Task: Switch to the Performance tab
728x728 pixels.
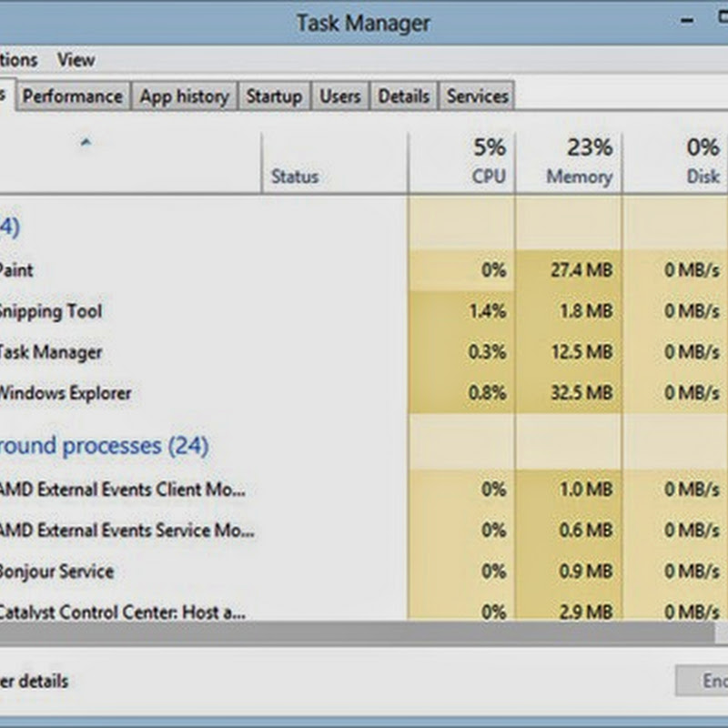Action: (x=73, y=96)
